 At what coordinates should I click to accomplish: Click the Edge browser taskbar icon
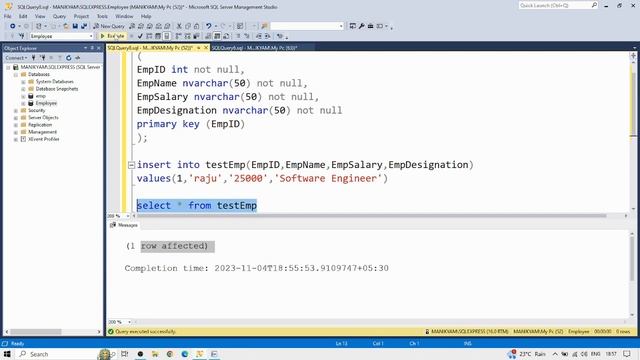pos(184,354)
